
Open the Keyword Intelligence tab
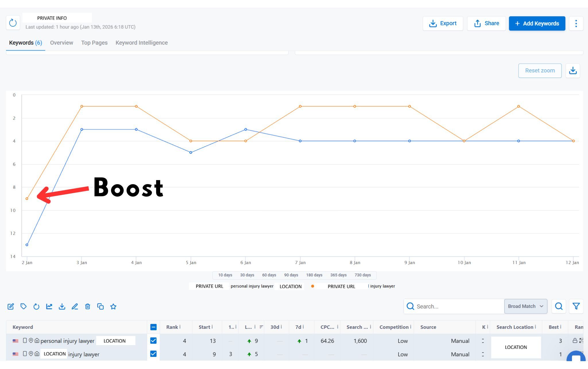(x=142, y=43)
